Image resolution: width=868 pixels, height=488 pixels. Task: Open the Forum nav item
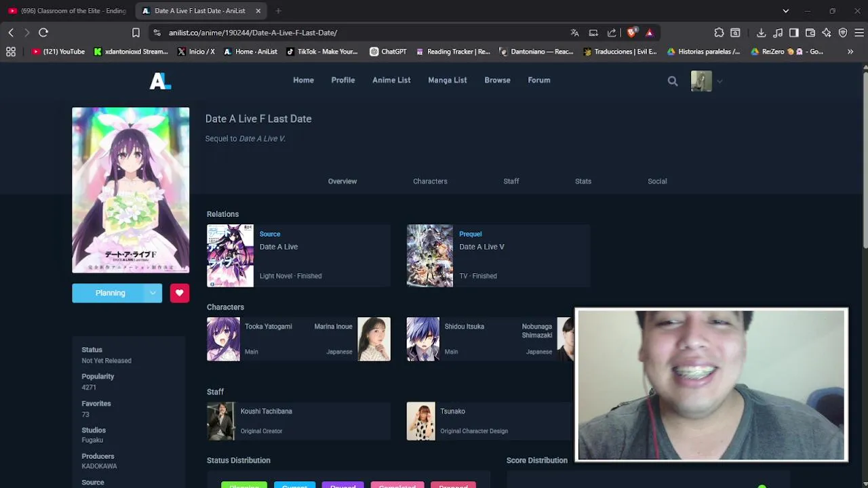pos(539,80)
